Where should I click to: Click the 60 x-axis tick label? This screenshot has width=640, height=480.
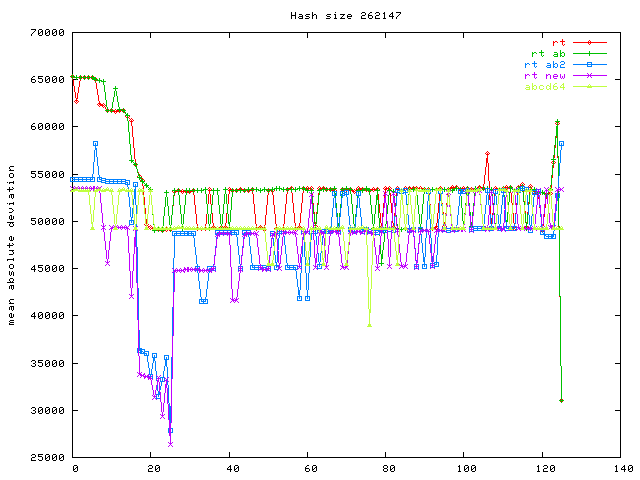point(309,469)
